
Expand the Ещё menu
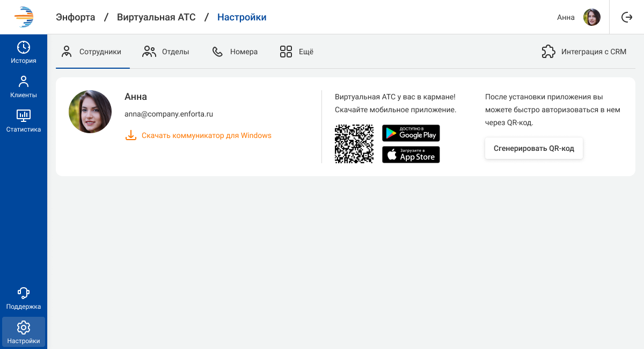coord(297,52)
